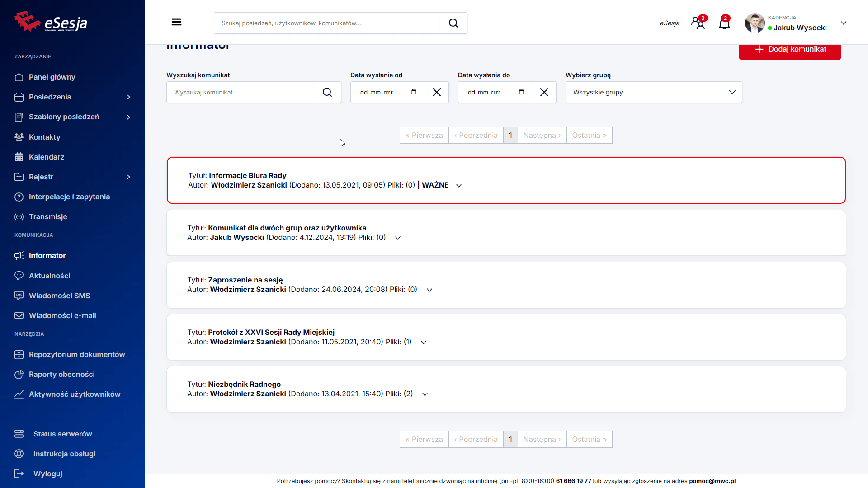Expand the Szablony posiedzeń submenu arrow
Screen dimensions: 868x488
point(128,117)
